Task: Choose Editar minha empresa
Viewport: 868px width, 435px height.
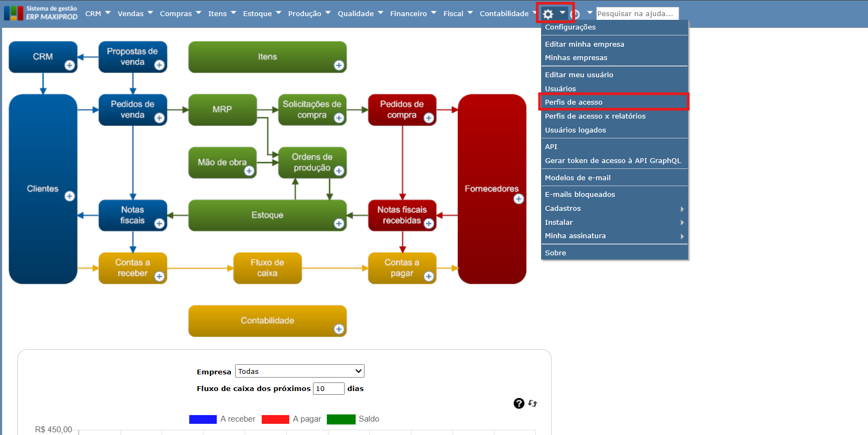Action: tap(614, 44)
